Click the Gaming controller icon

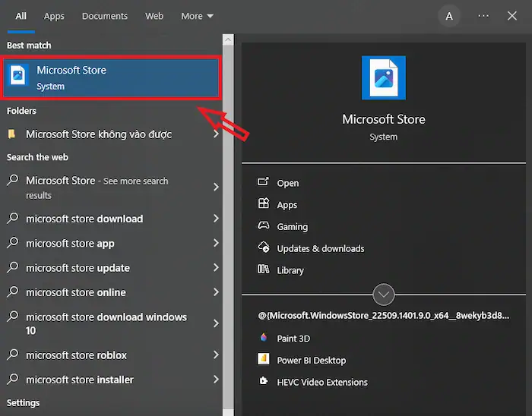(263, 225)
